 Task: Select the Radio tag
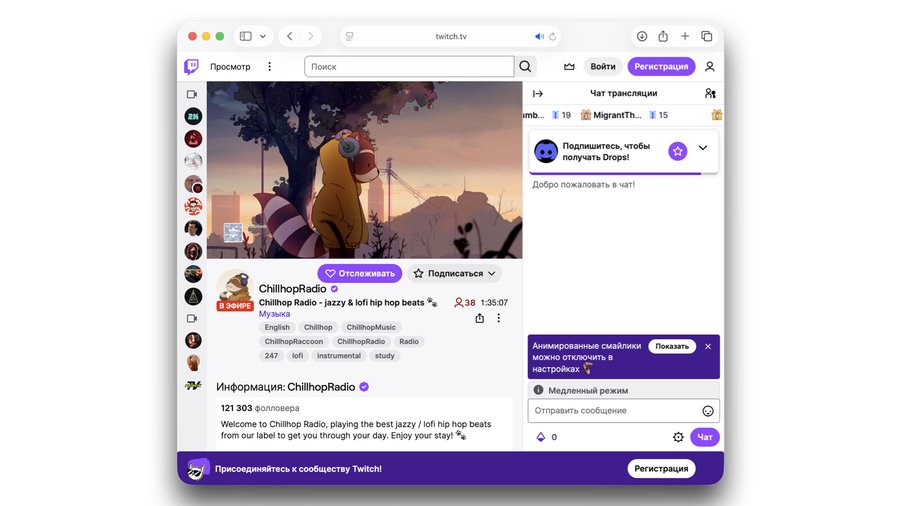point(409,341)
